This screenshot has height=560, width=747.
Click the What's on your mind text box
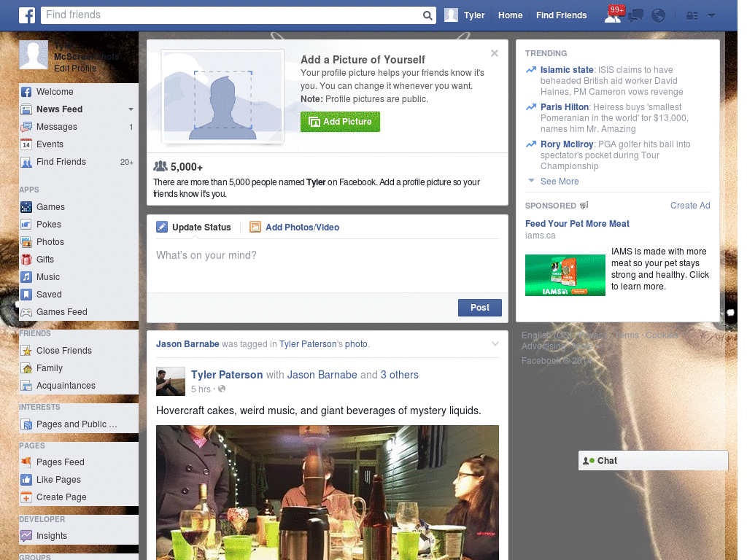click(327, 264)
